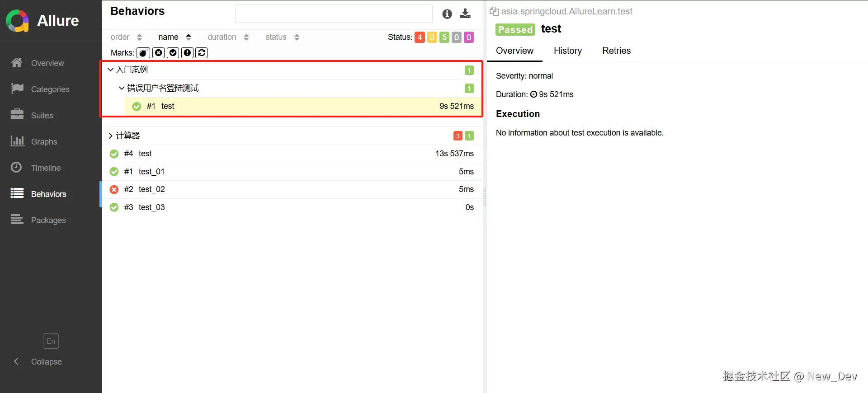Change language with En button
This screenshot has width=868, height=393.
pyautogui.click(x=51, y=341)
